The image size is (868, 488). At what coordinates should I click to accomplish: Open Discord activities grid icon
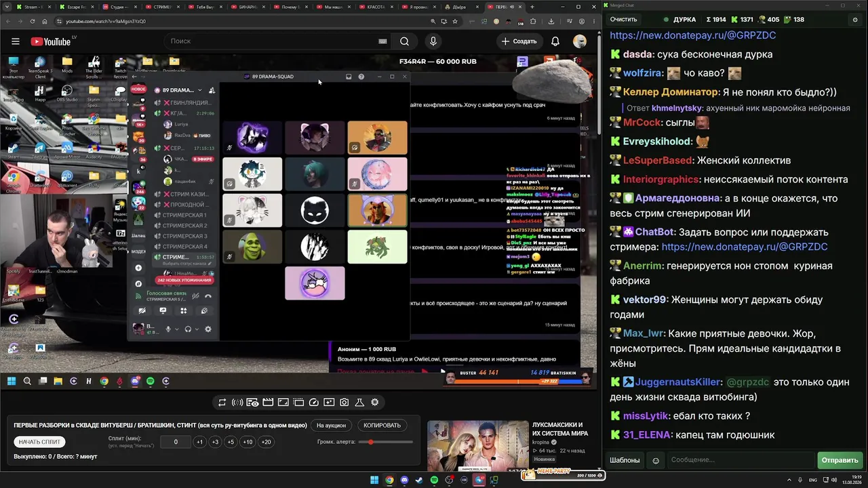point(183,310)
